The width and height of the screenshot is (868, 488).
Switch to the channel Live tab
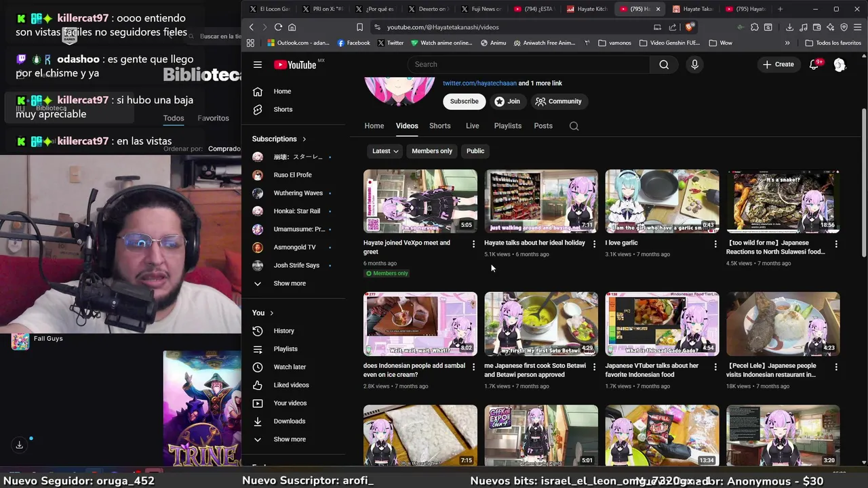(473, 126)
